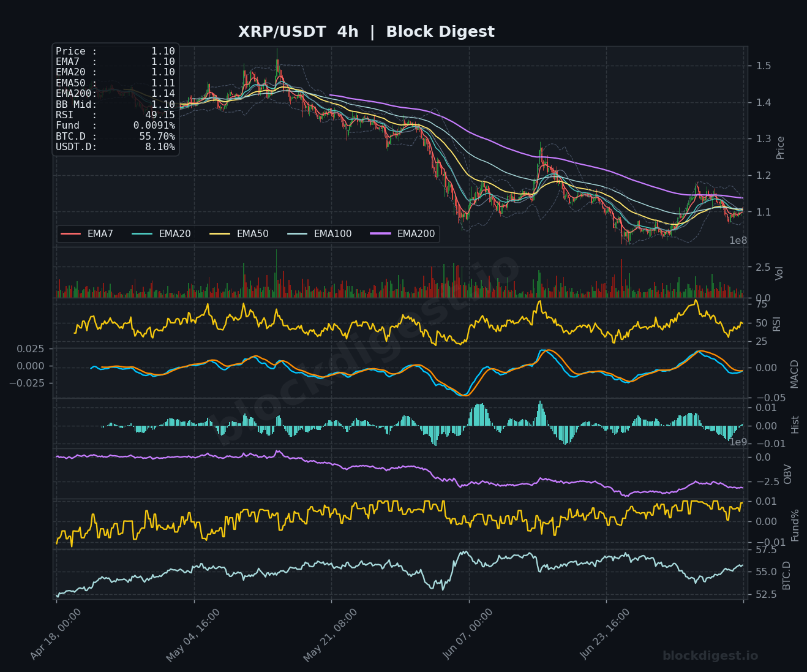Click the 75 RSI axis tick
807x672 pixels.
[x=762, y=304]
